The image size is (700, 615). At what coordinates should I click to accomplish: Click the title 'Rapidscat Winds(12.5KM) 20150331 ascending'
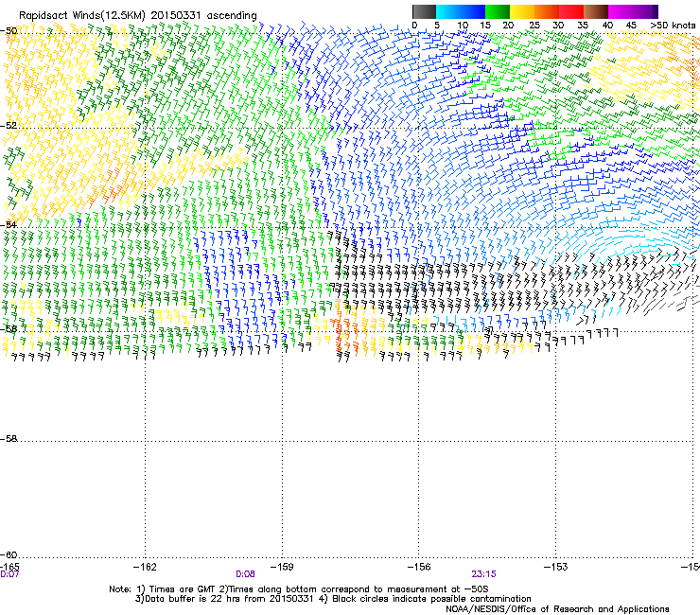138,16
